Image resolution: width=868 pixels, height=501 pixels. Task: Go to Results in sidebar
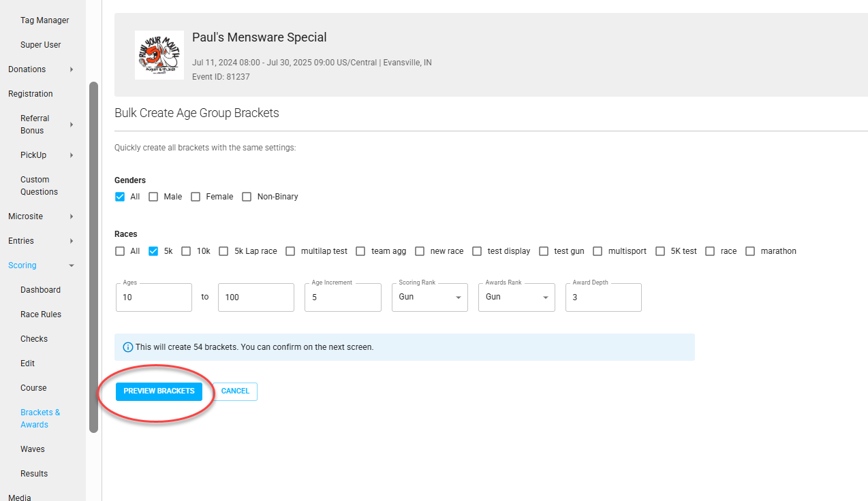click(34, 474)
